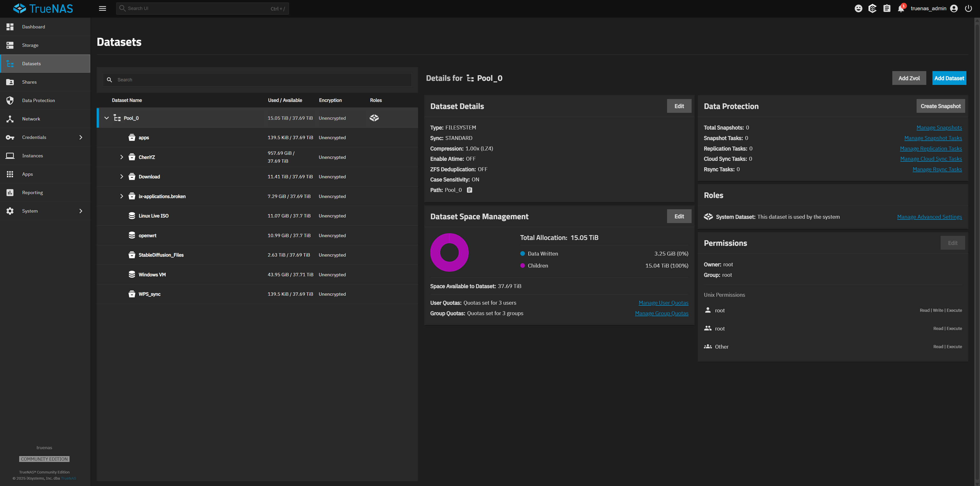Open the Jobs clipboard icon in top bar
Screen dimensions: 980x486
click(x=887, y=8)
